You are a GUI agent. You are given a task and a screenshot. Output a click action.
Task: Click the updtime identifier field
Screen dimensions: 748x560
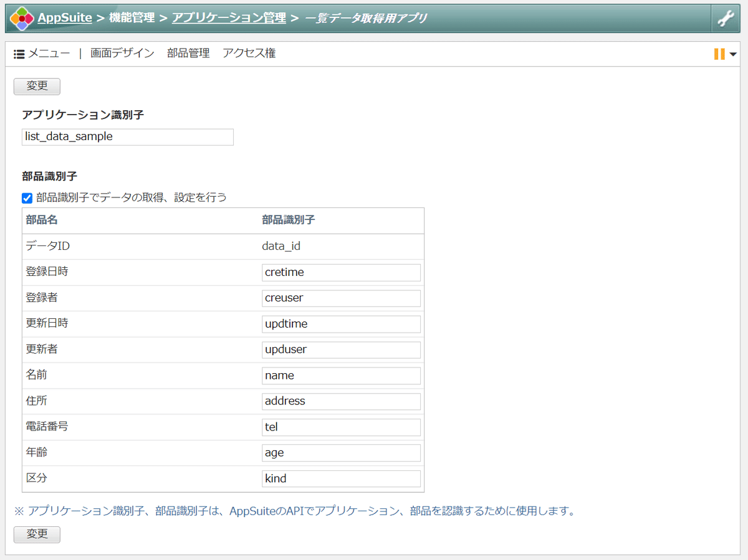[x=341, y=324]
